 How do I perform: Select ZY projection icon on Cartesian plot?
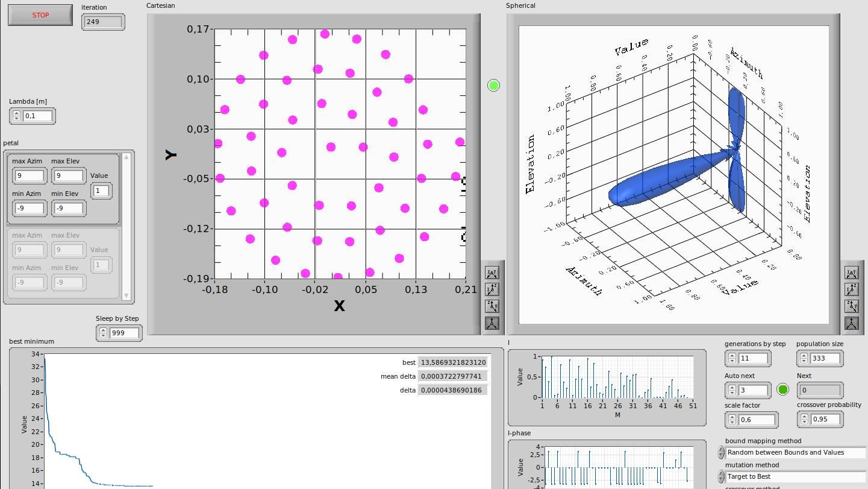tap(492, 306)
